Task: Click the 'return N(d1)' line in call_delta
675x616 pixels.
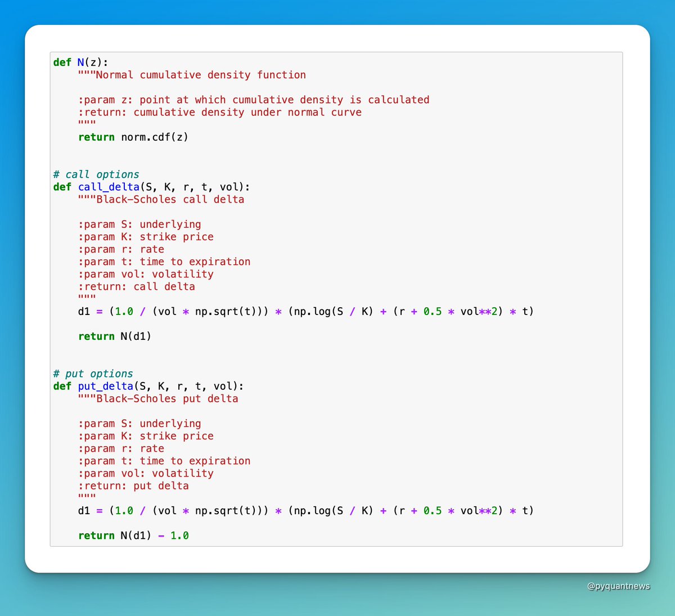Action: pos(115,336)
